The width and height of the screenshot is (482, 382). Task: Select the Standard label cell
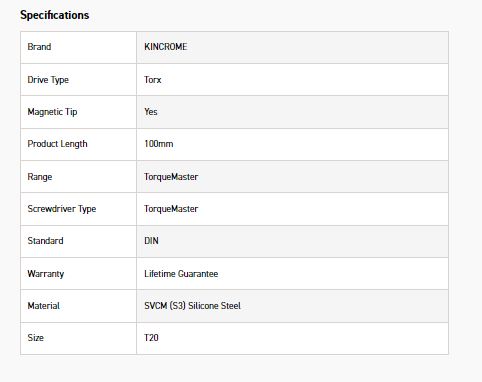click(78, 241)
